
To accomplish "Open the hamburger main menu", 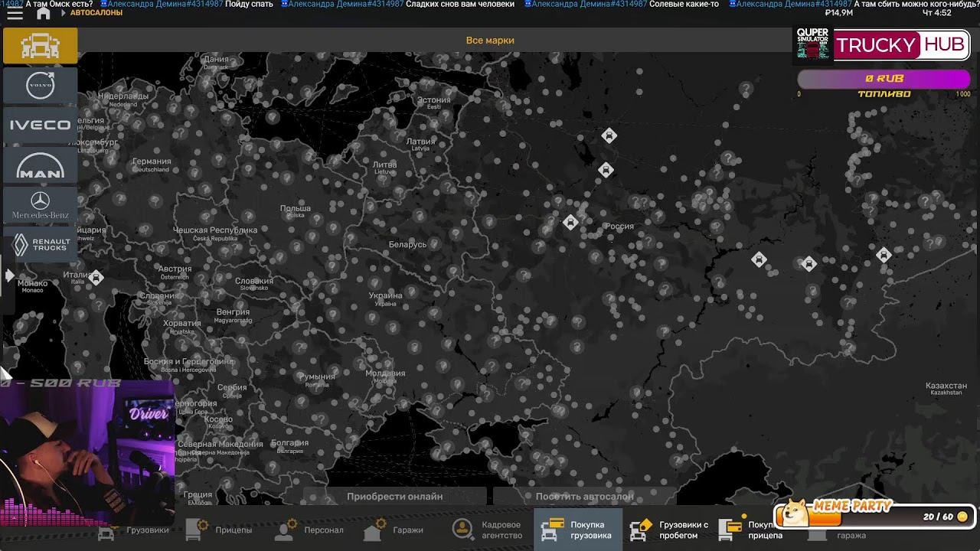I will tap(15, 13).
